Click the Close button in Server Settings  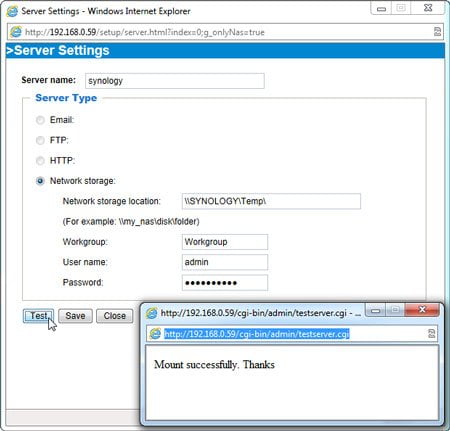(x=114, y=316)
